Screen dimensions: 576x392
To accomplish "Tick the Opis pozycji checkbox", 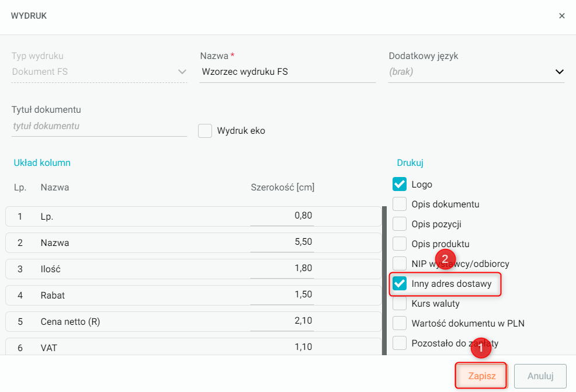I will pyautogui.click(x=400, y=224).
